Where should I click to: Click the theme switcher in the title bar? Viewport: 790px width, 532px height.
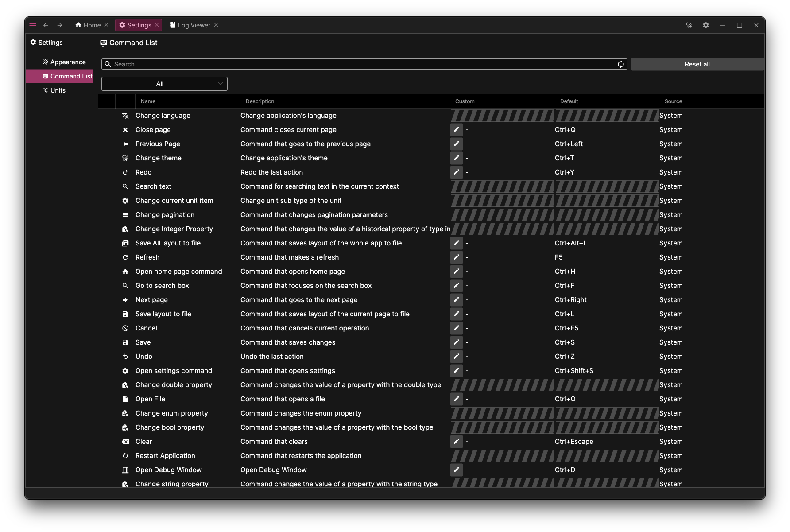tap(689, 25)
